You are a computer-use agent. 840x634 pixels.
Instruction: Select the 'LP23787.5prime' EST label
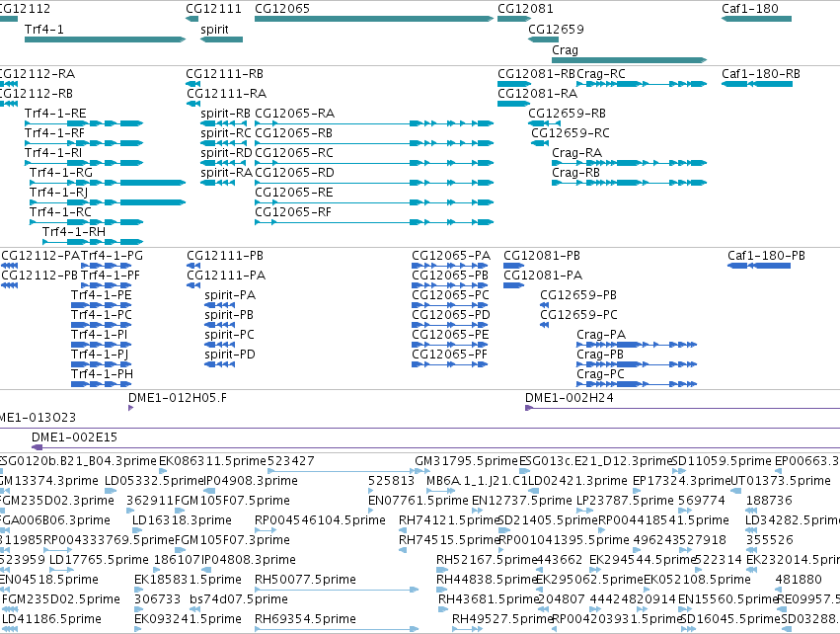625,501
